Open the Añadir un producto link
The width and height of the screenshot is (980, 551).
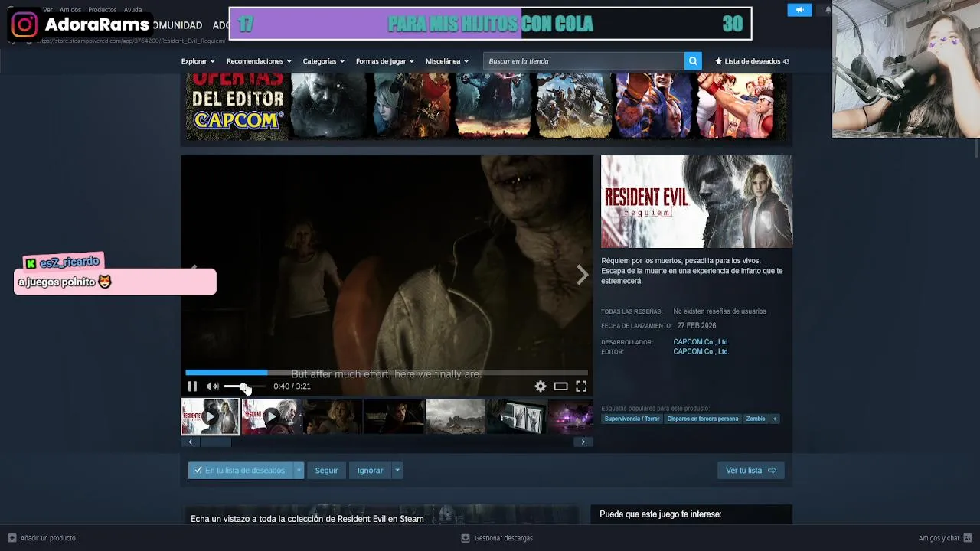[41, 538]
